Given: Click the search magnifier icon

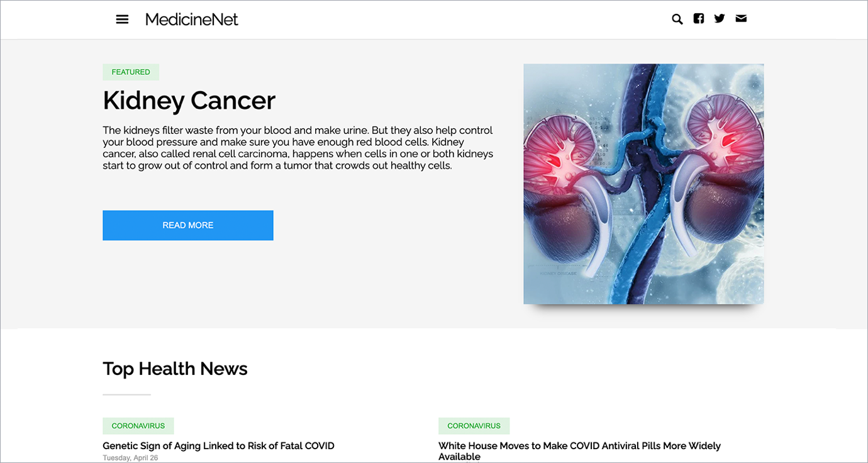Looking at the screenshot, I should point(677,19).
